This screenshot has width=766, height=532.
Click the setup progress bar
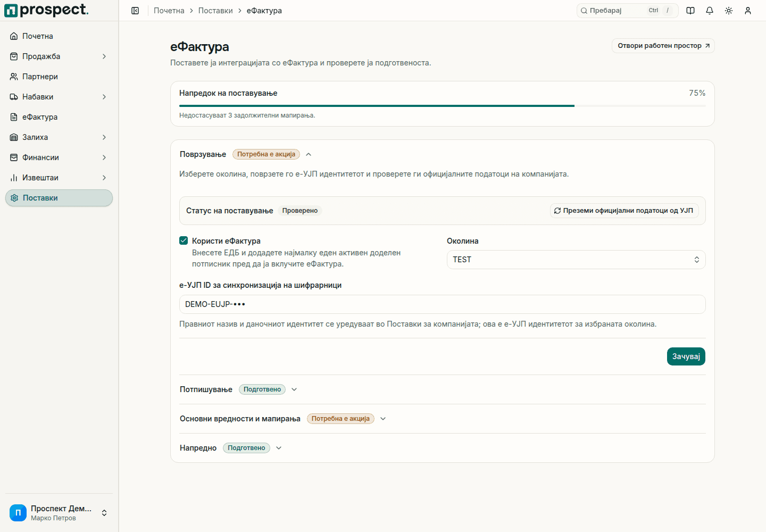pos(443,106)
